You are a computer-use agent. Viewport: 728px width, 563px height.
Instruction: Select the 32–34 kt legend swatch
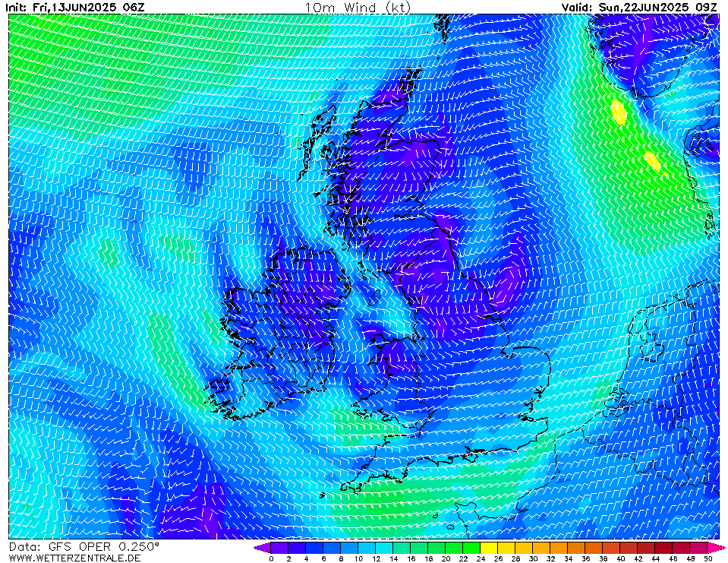tap(559, 548)
